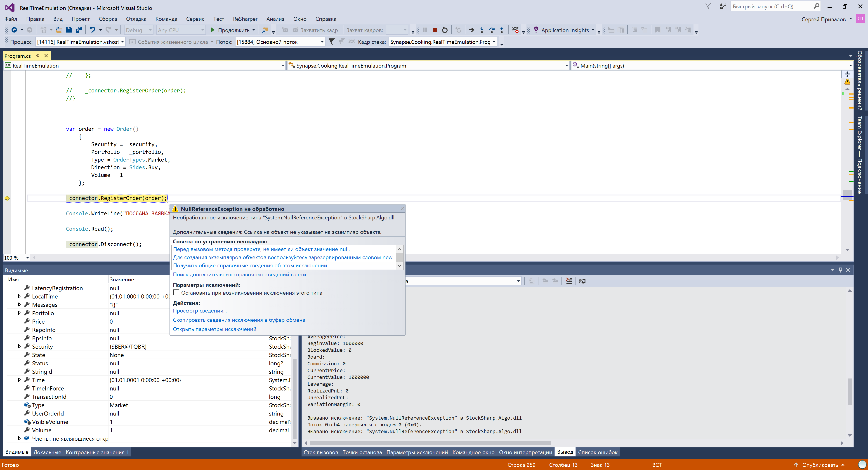This screenshot has height=470, width=868.
Task: Open the Справка menu
Action: [x=325, y=19]
